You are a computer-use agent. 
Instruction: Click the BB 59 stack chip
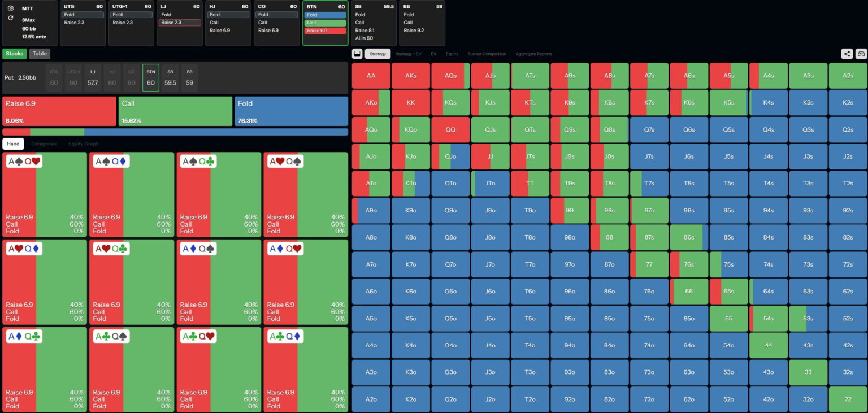(189, 78)
